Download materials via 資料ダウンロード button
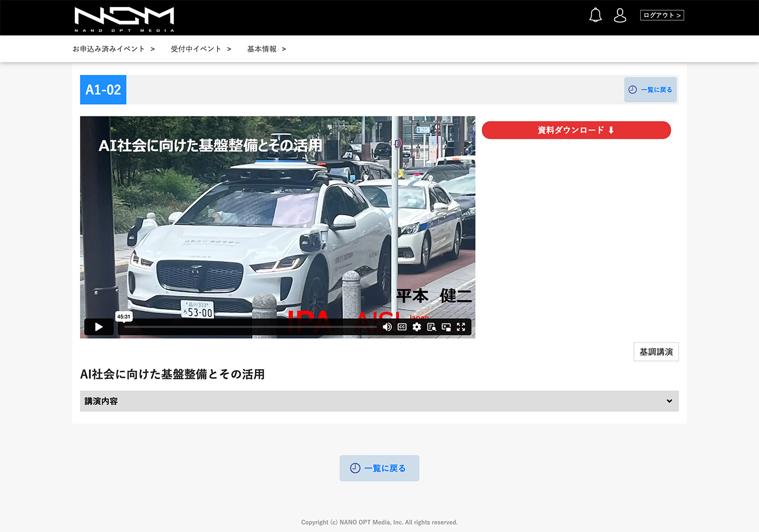Image resolution: width=759 pixels, height=532 pixels. coord(576,130)
